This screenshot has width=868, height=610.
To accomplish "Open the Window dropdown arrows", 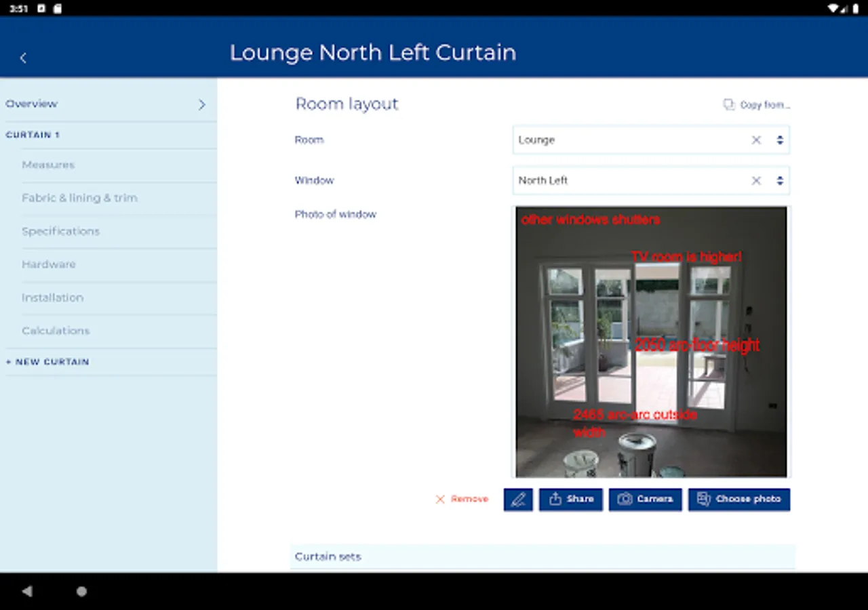I will pos(780,181).
